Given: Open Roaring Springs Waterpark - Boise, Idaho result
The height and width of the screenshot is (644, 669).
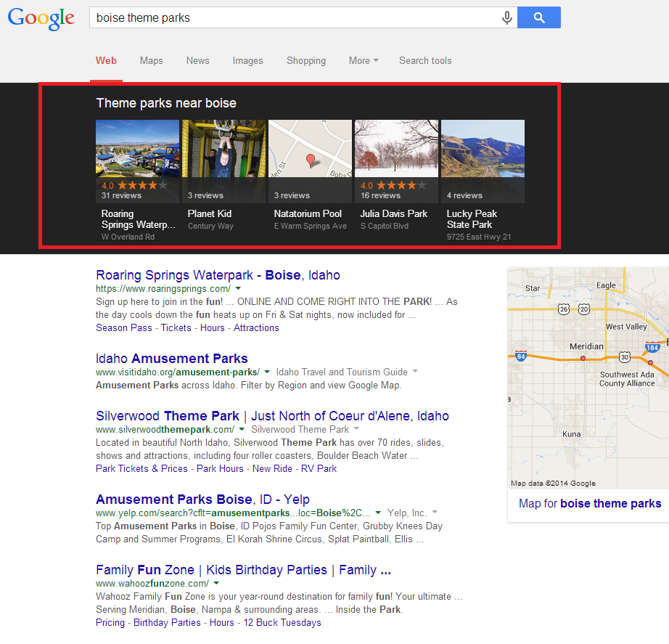Looking at the screenshot, I should click(218, 275).
